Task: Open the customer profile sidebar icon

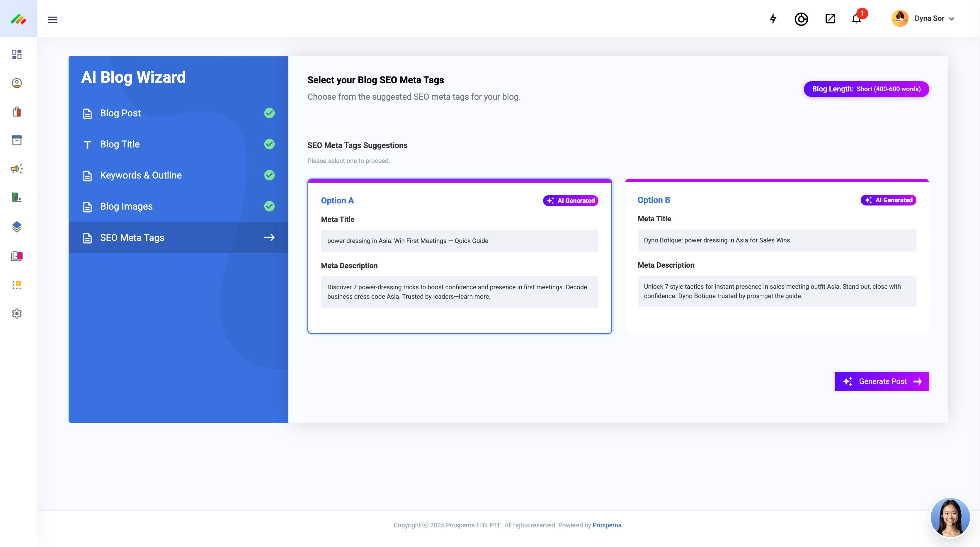Action: (x=17, y=83)
